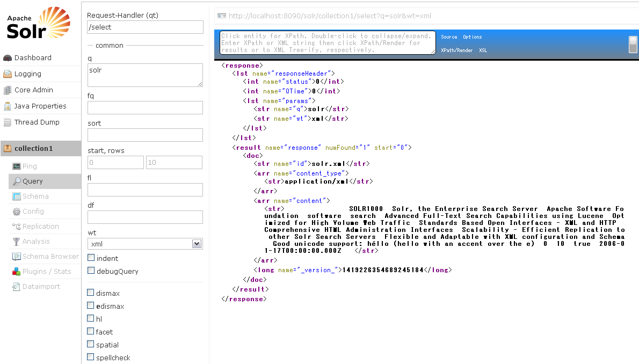Open the Replication link

click(41, 226)
